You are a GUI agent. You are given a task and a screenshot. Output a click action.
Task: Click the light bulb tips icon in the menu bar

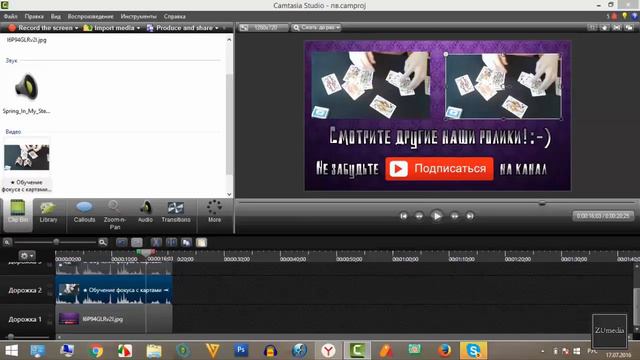coord(624,16)
